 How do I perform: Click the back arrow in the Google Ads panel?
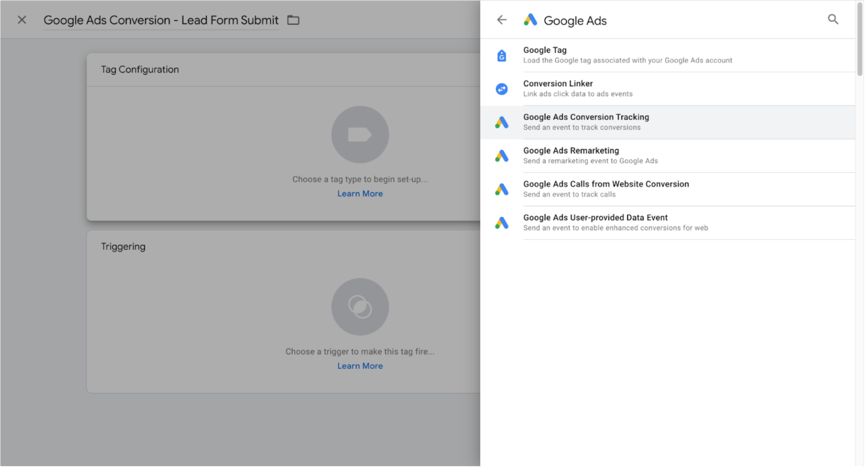502,20
